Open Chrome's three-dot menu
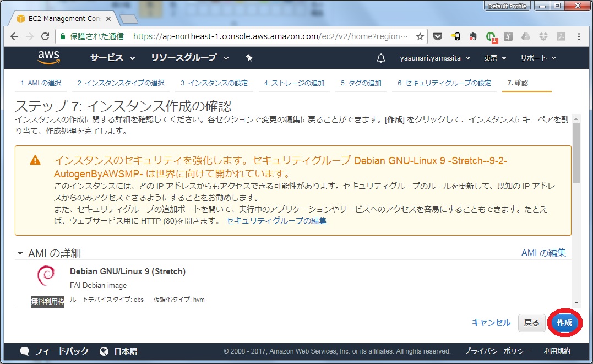593x364 pixels. click(x=579, y=36)
